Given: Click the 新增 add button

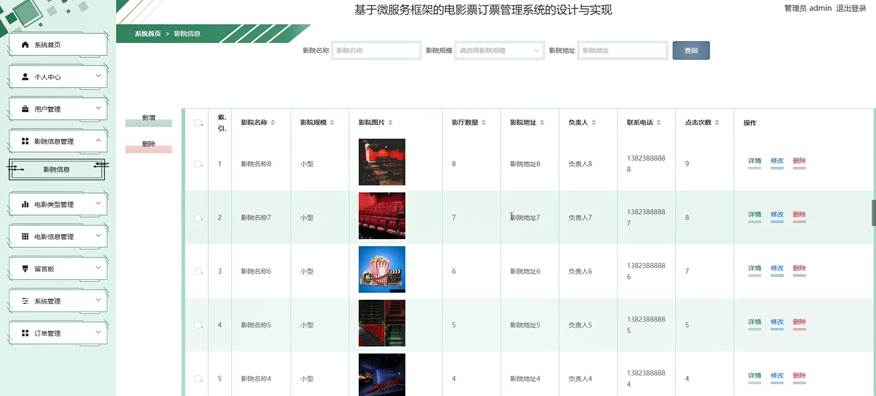Looking at the screenshot, I should [x=149, y=119].
